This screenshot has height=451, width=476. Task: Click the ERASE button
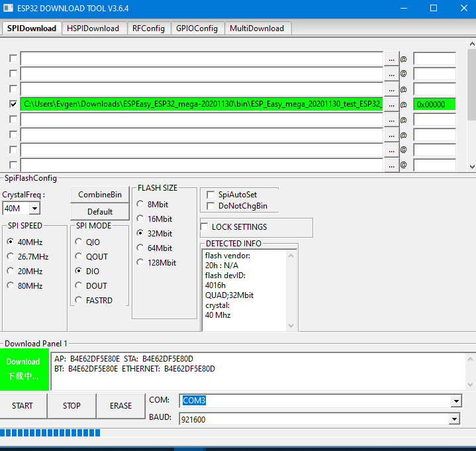pyautogui.click(x=121, y=406)
